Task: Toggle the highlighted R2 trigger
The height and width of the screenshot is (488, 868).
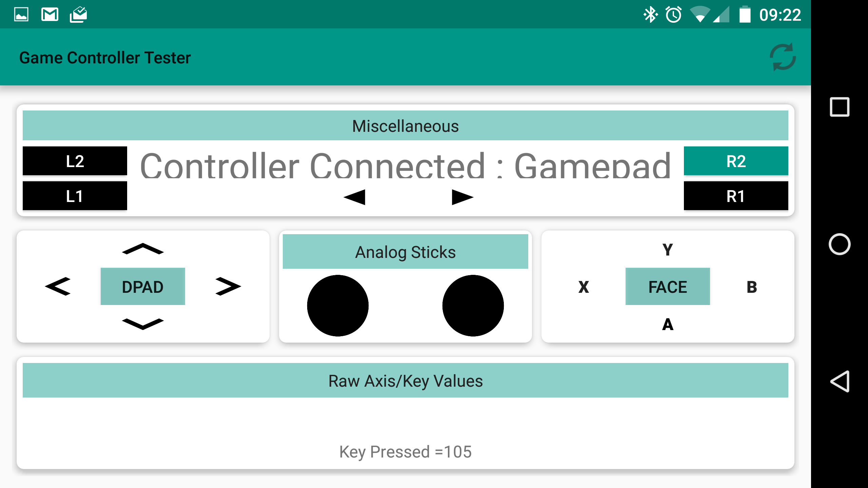Action: (736, 161)
